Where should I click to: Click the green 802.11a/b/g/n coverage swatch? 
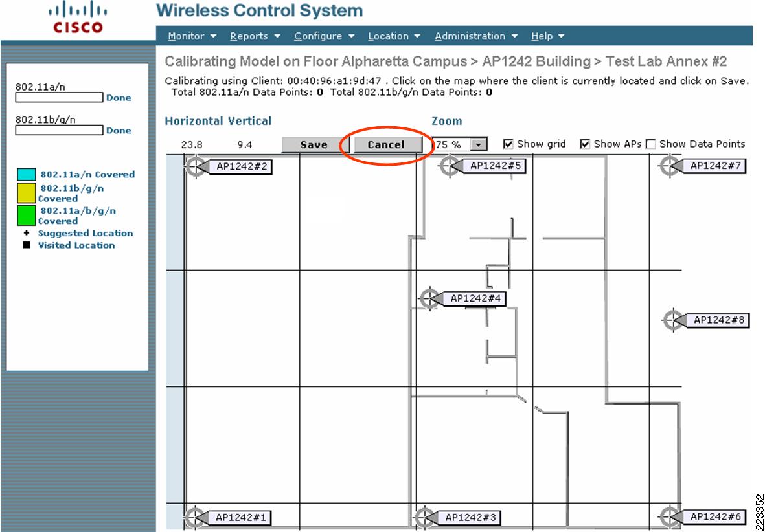(x=27, y=216)
